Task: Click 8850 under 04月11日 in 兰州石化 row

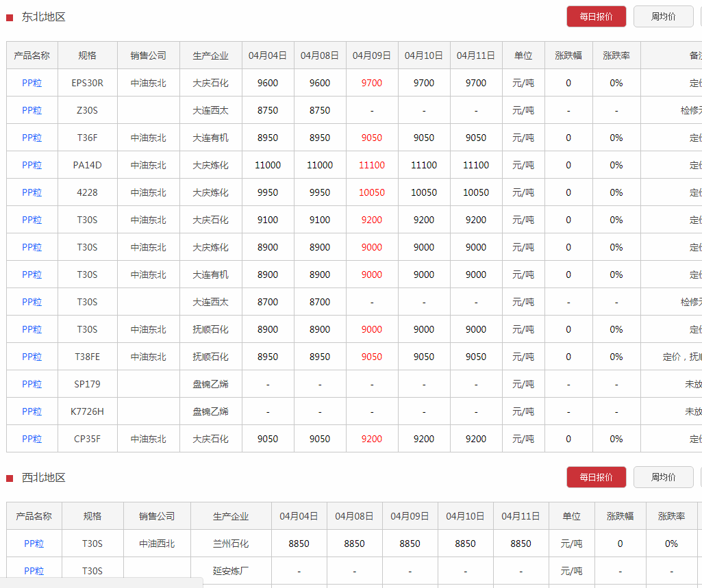Action: (x=521, y=544)
